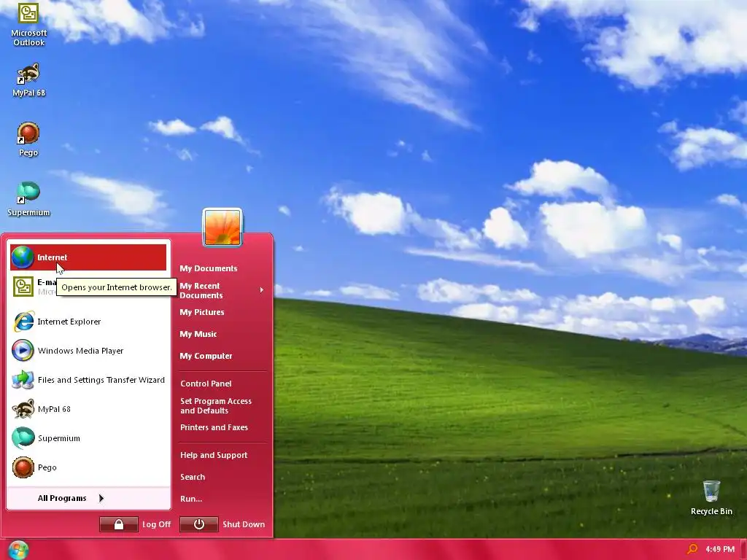Expand the My Recent Documents submenu arrow
The height and width of the screenshot is (560, 747).
coord(262,290)
